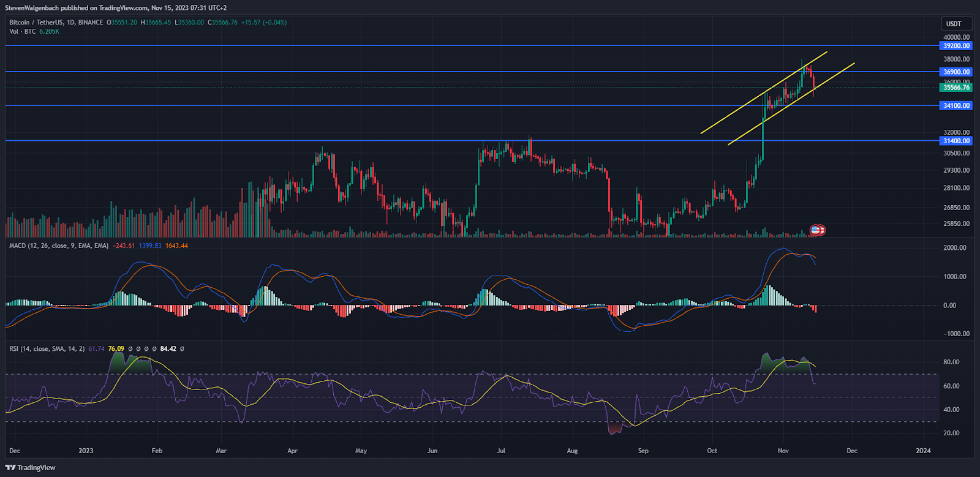The image size is (980, 477).
Task: Click the Jul label on the time axis
Action: (501, 451)
